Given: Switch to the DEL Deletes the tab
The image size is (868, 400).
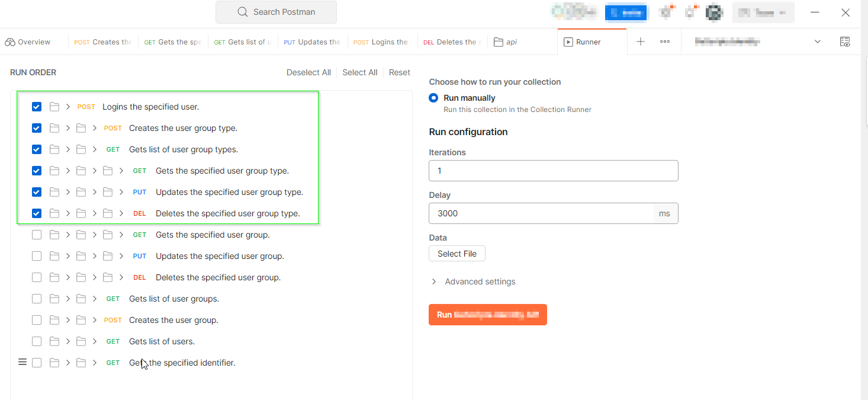Looking at the screenshot, I should click(x=451, y=42).
